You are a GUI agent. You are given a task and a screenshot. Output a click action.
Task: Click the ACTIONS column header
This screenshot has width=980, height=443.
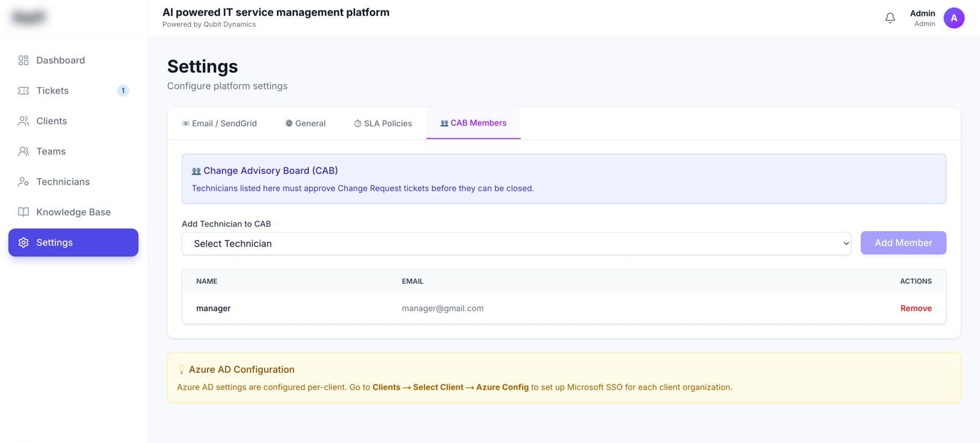[916, 281]
